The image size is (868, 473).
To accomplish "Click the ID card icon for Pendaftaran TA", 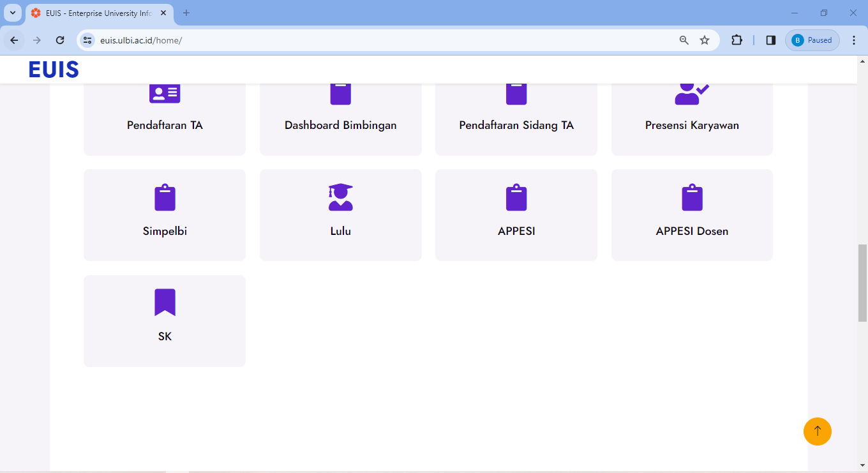I will coord(165,93).
